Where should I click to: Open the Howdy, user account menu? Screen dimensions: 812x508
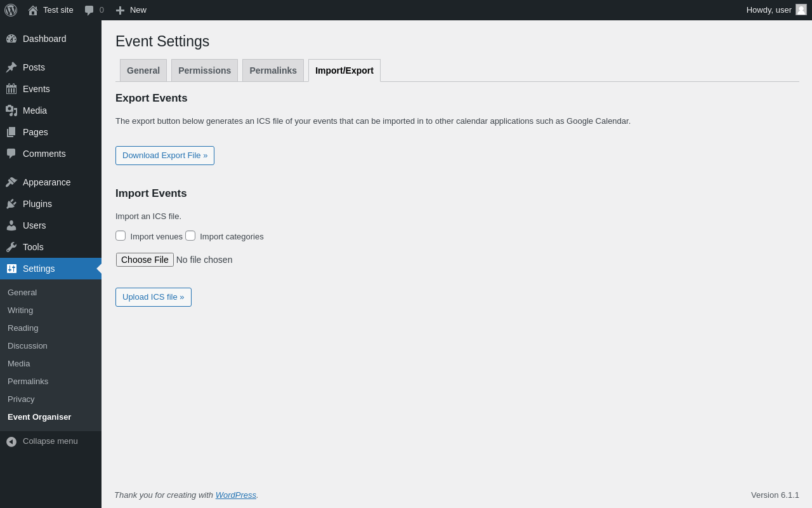pos(768,10)
